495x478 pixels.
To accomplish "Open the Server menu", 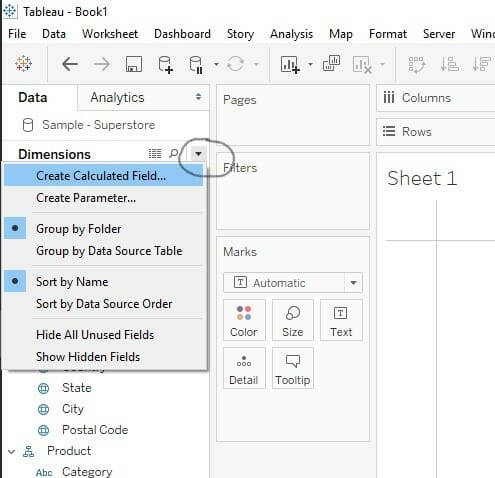I will pos(439,34).
